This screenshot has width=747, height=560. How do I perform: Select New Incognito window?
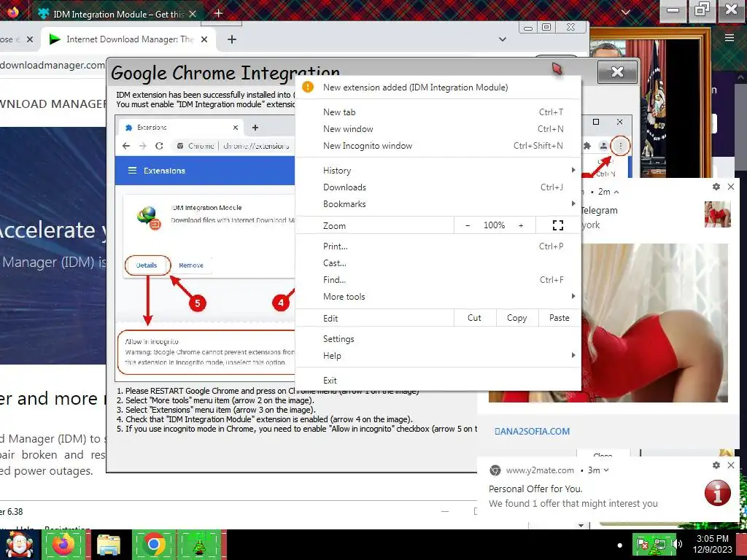438,146
